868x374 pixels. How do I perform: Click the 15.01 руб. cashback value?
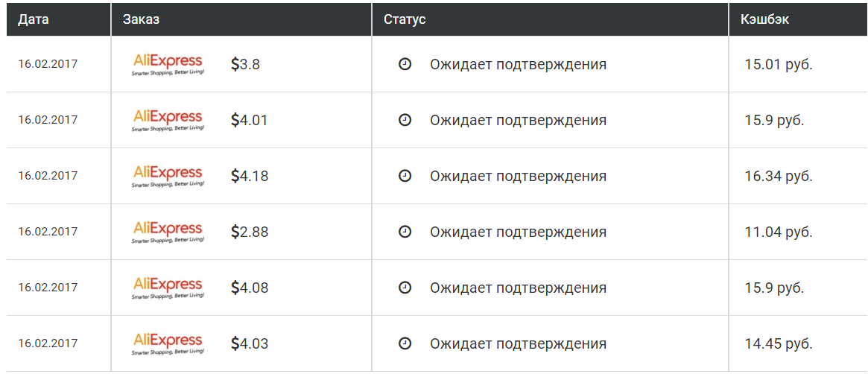tap(779, 64)
